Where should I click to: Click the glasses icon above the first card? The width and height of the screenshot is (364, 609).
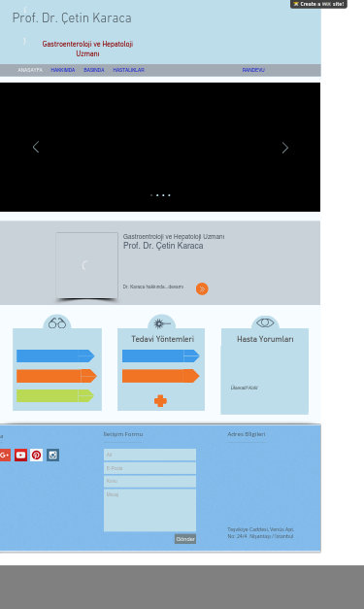coord(57,323)
